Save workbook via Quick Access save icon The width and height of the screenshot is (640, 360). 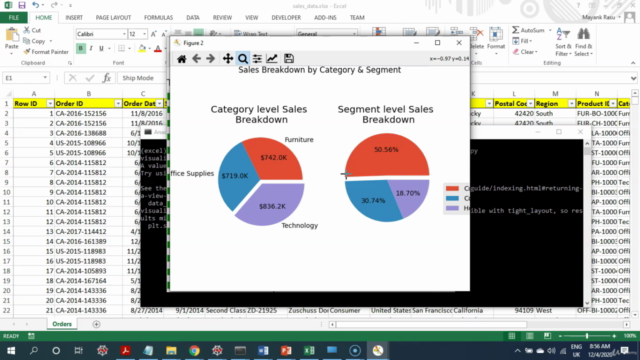[22, 5]
